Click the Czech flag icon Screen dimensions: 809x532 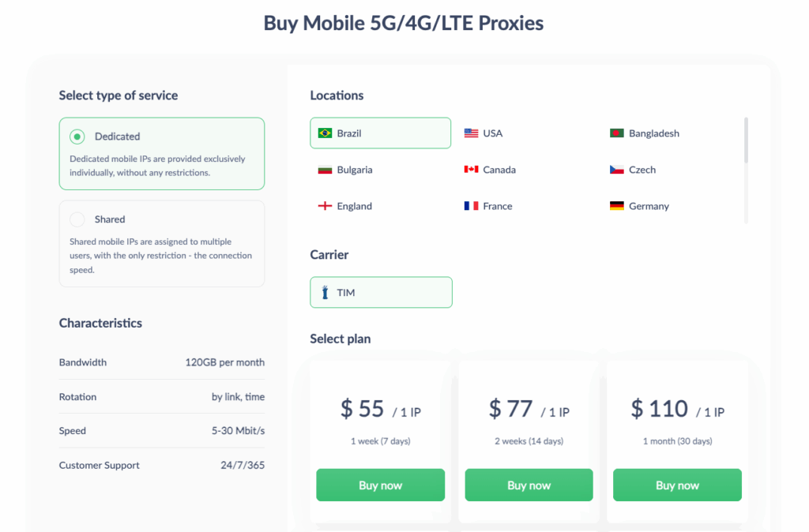(x=617, y=170)
